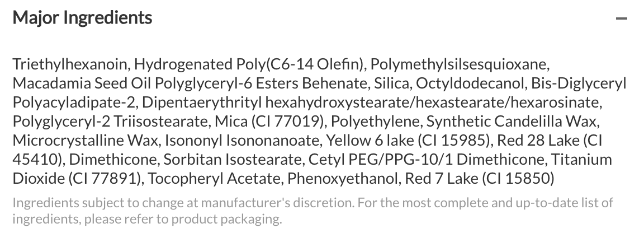Screen dimensions: 644x242
Task: Click Yellow 6 lake (CI 15985)
Action: 408,141
